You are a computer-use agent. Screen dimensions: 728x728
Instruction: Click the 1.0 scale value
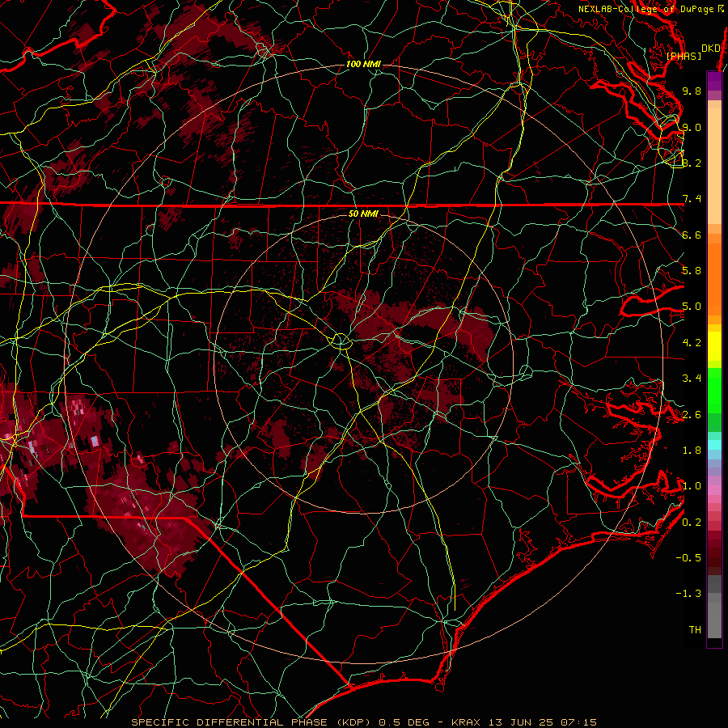[x=692, y=486]
